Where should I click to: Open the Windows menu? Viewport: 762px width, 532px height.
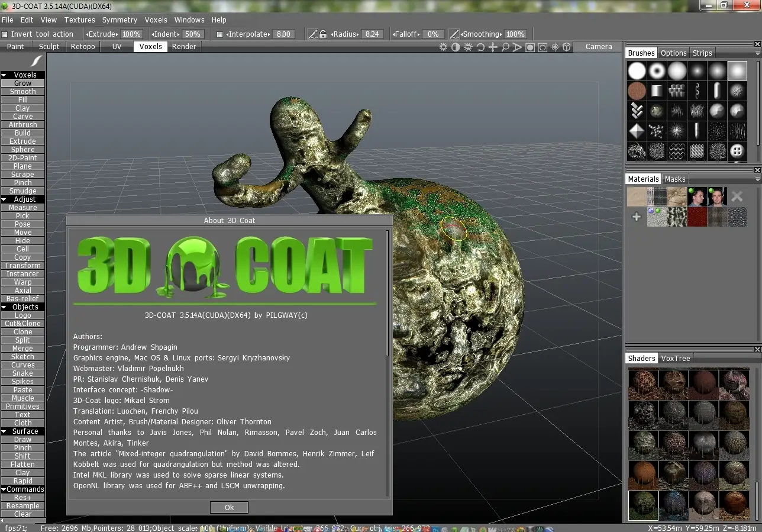(x=189, y=20)
